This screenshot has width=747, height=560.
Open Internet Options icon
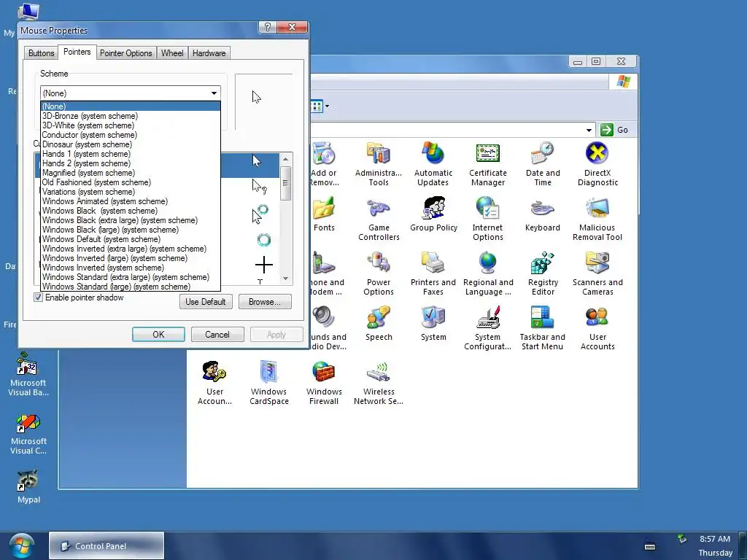[488, 219]
